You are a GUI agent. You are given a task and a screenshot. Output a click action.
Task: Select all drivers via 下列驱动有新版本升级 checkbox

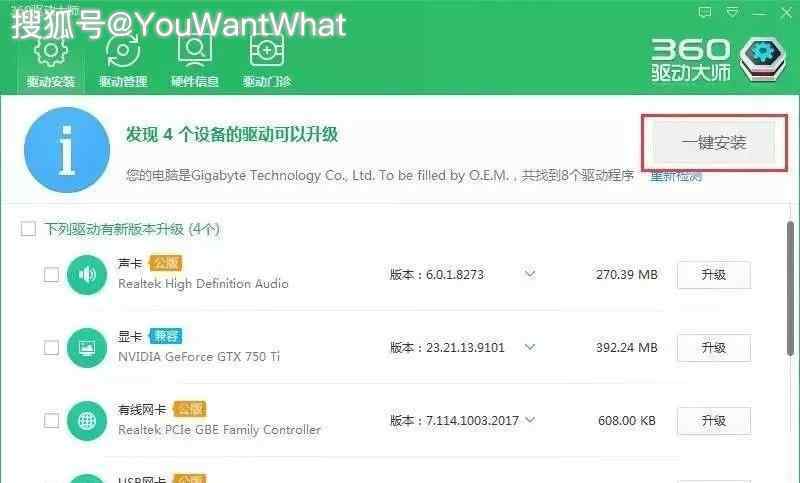click(28, 229)
